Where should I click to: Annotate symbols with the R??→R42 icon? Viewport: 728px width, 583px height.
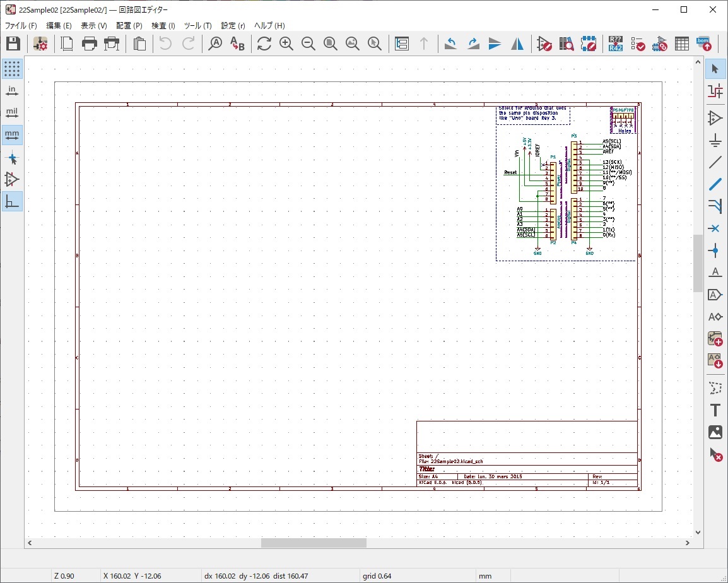(614, 44)
